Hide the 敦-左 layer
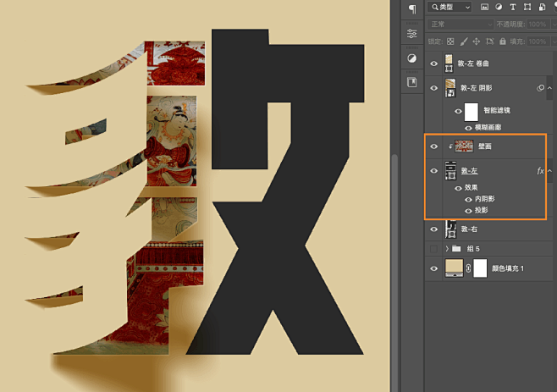The height and width of the screenshot is (392, 557). tap(433, 171)
